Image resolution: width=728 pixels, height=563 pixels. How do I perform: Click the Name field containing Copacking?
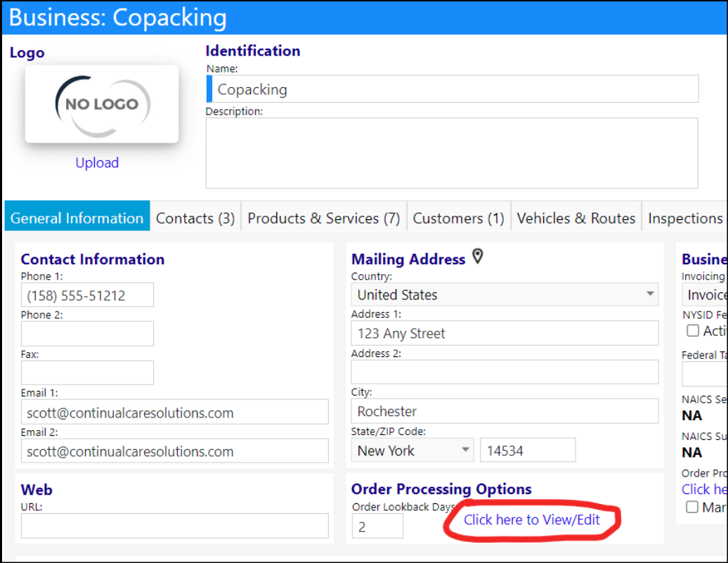(x=453, y=89)
